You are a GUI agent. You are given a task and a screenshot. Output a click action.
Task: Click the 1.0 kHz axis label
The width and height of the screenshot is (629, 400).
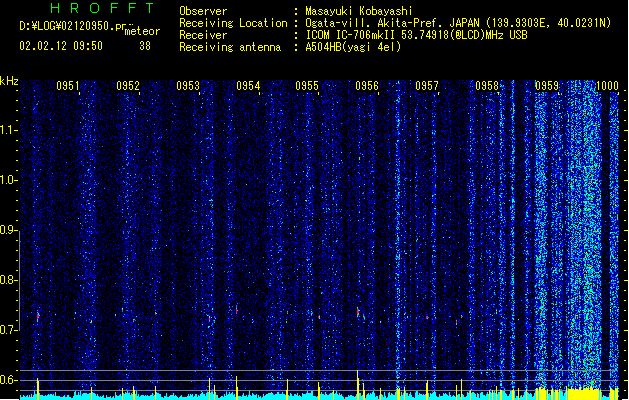[x=9, y=180]
